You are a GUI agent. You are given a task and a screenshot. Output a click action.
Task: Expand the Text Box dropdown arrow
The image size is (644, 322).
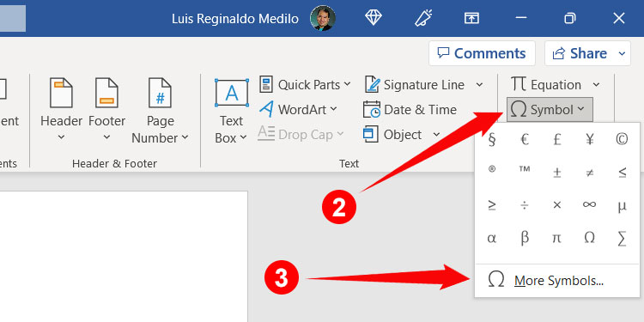(243, 137)
